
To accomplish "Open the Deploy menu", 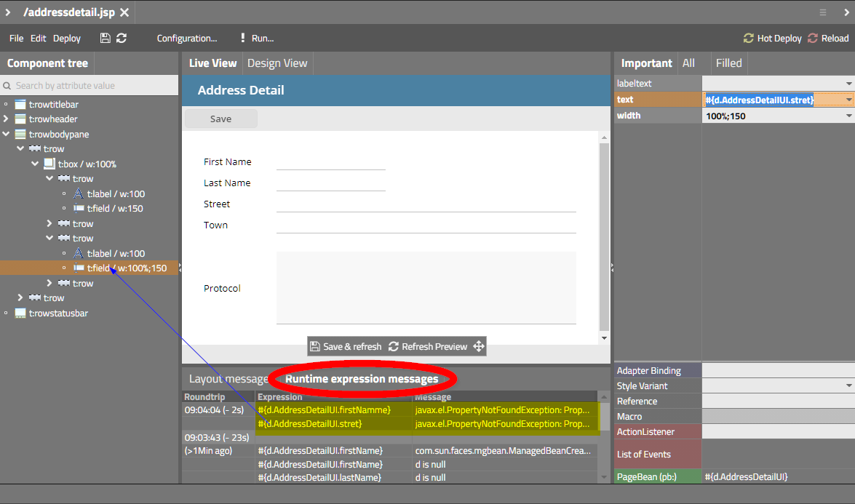I will pyautogui.click(x=67, y=39).
